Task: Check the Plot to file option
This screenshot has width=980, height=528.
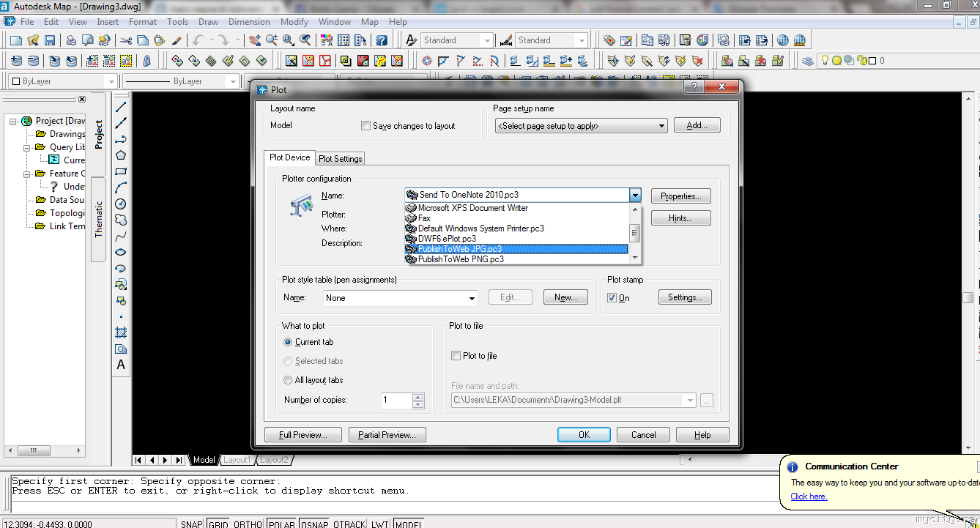Action: click(456, 356)
